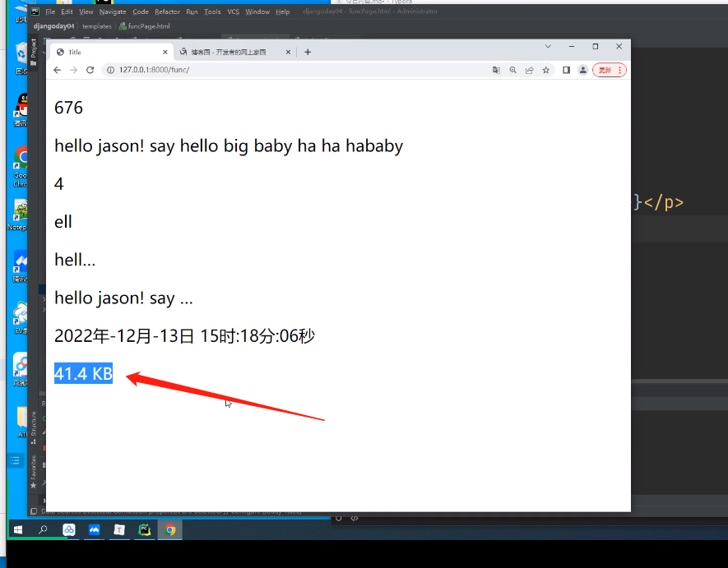Open Notepad++ desktop shortcut
The height and width of the screenshot is (568, 728).
tap(19, 215)
